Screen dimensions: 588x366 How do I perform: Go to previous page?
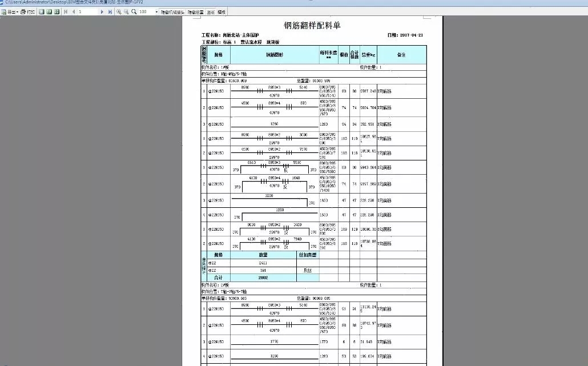pos(73,12)
